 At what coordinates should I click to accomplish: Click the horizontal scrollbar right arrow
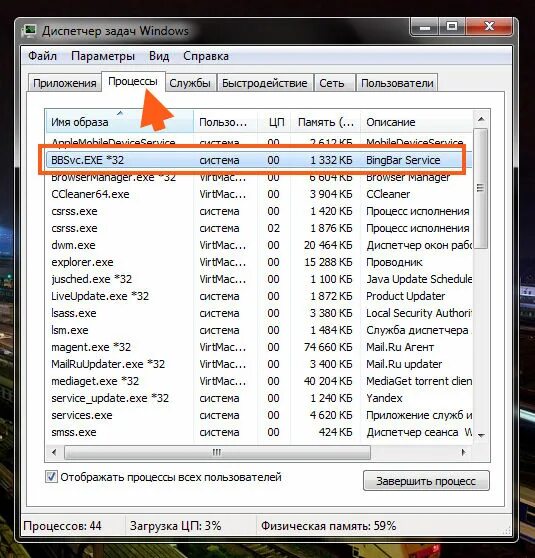coord(463,452)
